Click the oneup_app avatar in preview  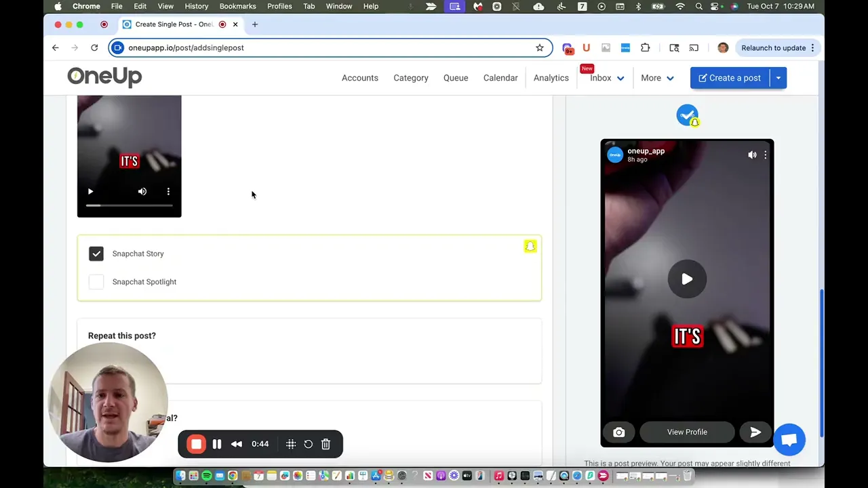point(615,155)
